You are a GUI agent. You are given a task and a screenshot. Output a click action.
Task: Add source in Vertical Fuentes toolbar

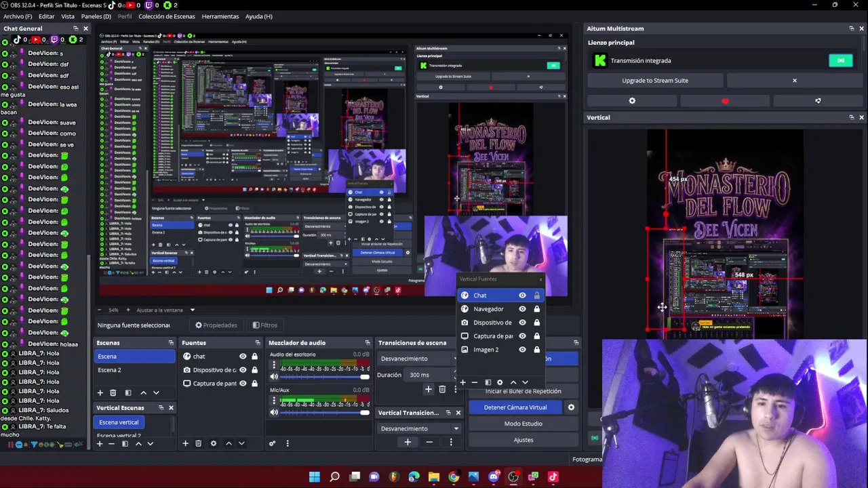click(x=462, y=382)
